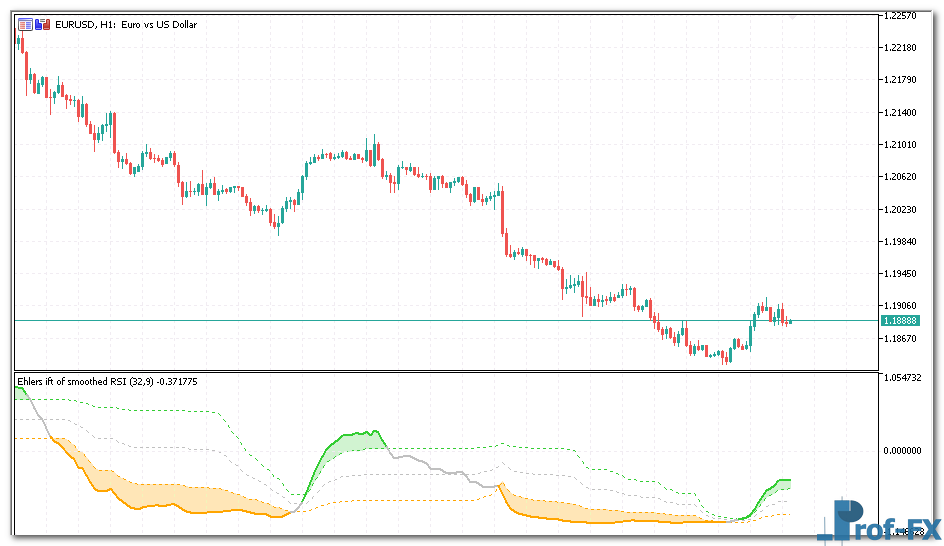Click the first candlestick at chart's left edge
This screenshot has width=944, height=546.
point(20,40)
